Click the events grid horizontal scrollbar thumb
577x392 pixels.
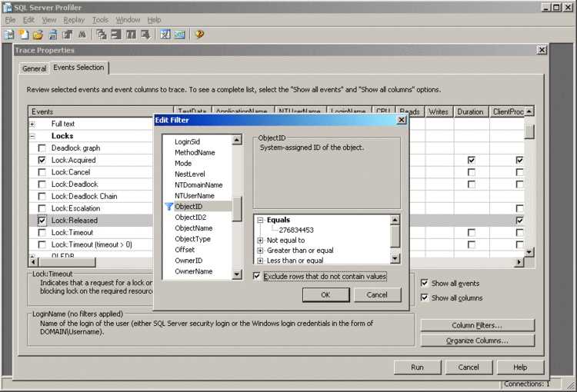(67, 262)
